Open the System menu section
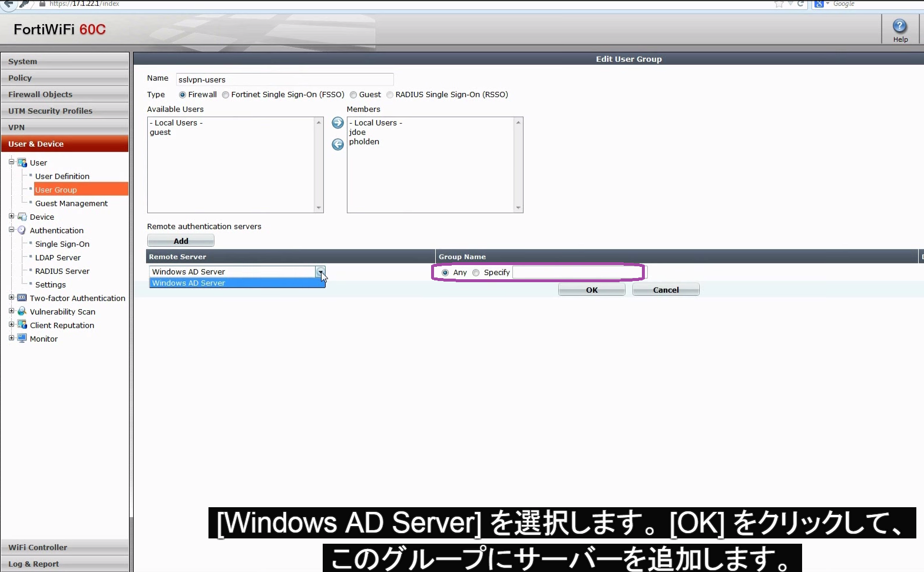 [65, 61]
